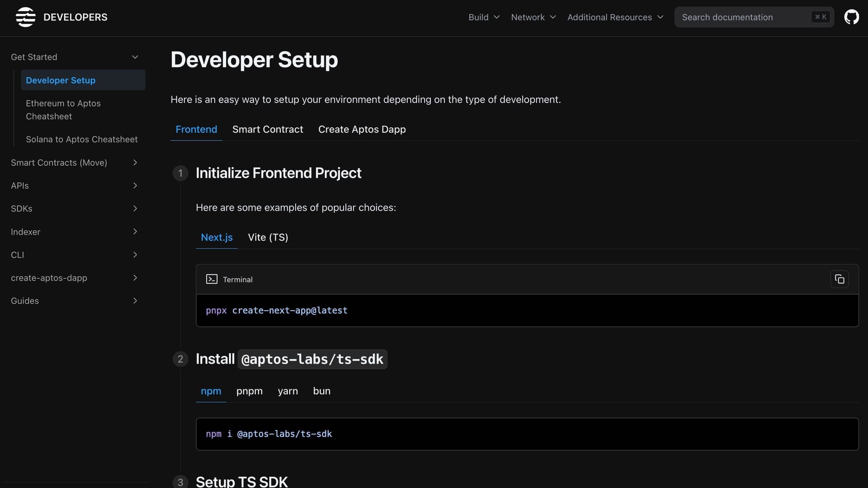Open the Build dropdown menu

(x=484, y=17)
